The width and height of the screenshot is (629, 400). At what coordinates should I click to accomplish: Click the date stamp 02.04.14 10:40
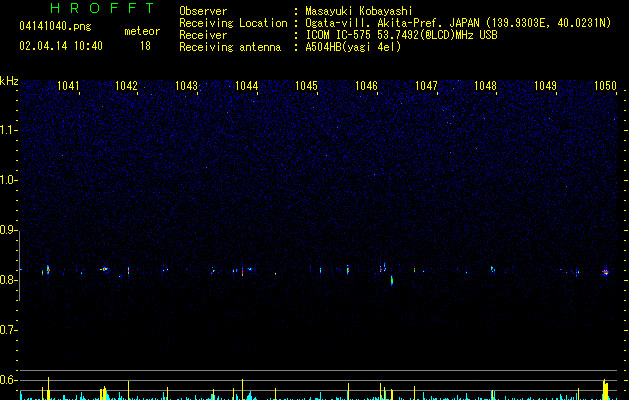[x=61, y=46]
